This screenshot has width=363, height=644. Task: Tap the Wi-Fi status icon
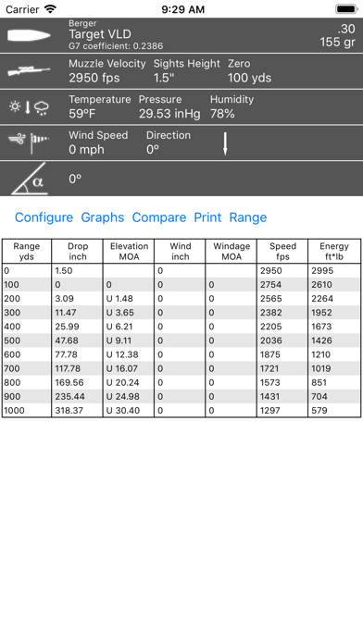[x=50, y=9]
